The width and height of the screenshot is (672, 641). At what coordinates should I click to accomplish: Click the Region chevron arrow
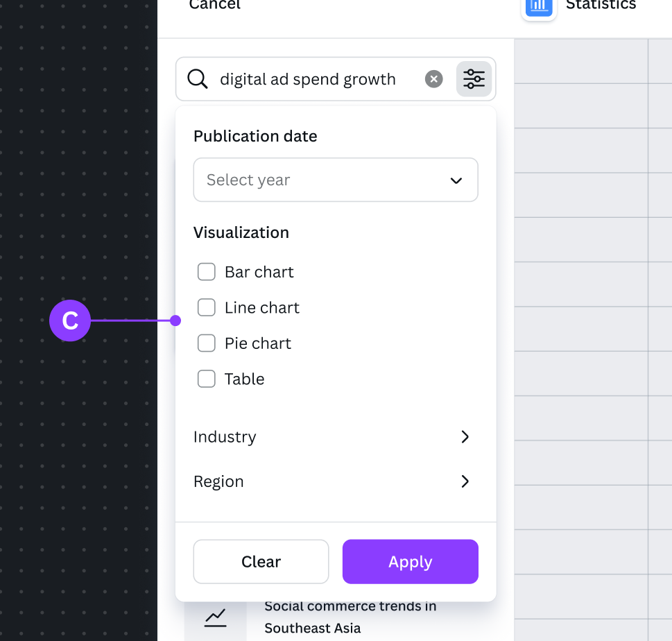[x=465, y=481]
